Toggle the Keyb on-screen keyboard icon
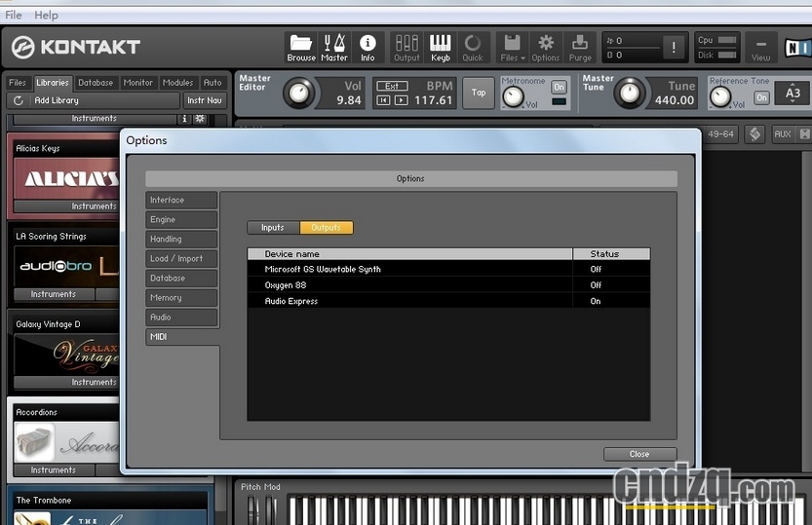 [x=441, y=48]
